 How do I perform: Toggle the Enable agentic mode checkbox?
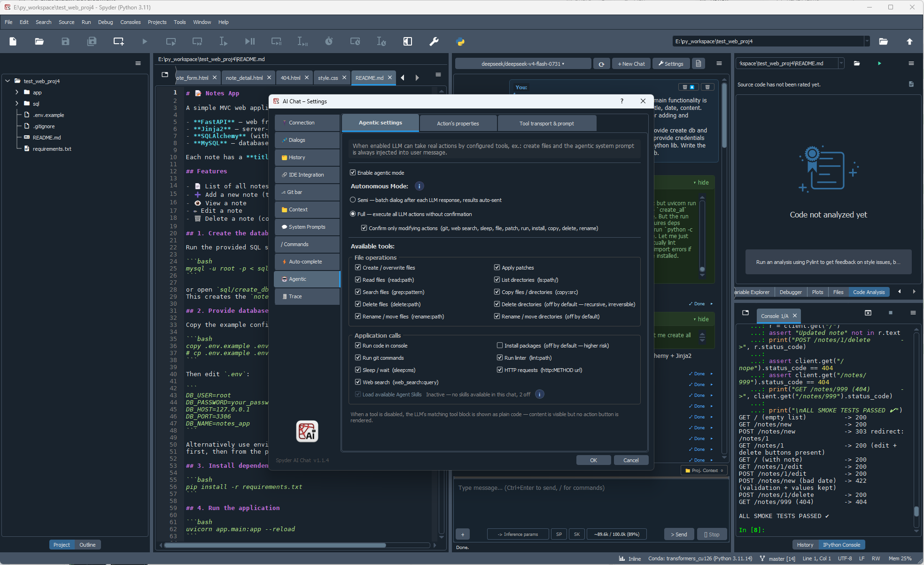click(353, 173)
